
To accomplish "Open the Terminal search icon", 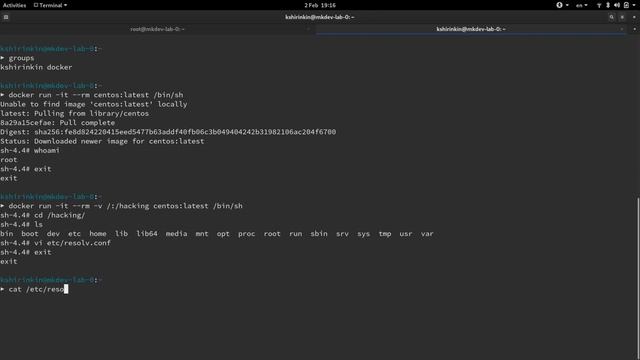I will coord(611,17).
